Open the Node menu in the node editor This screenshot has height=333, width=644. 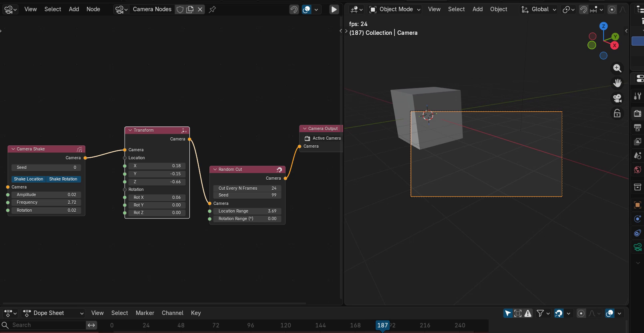click(93, 9)
